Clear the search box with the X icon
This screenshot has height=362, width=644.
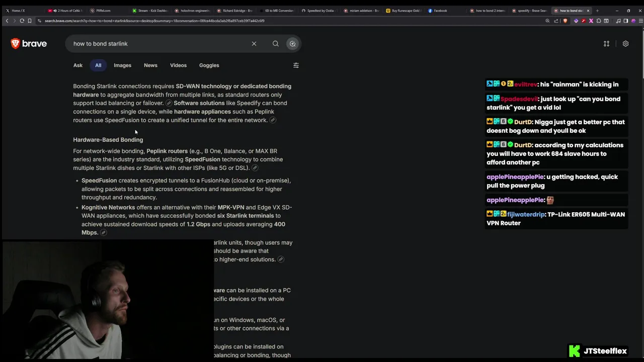[254, 44]
